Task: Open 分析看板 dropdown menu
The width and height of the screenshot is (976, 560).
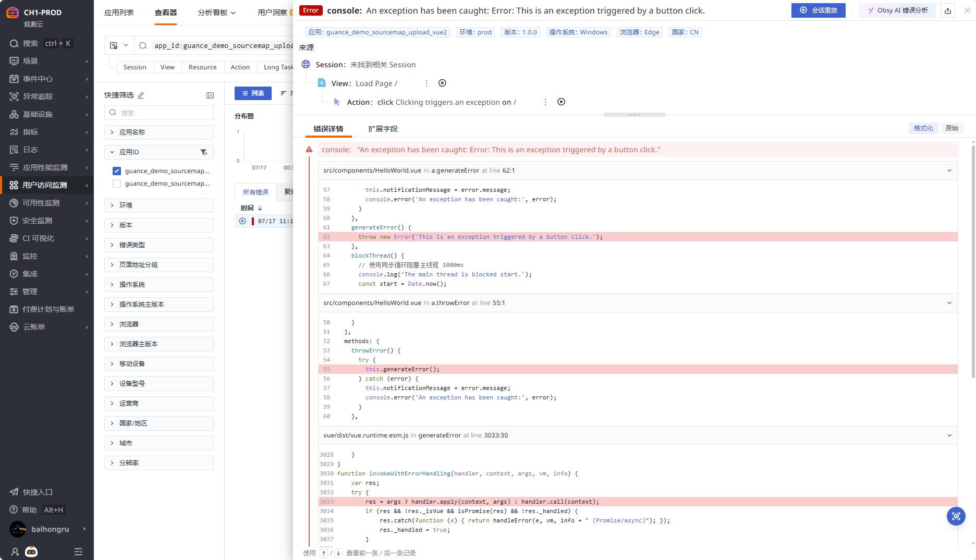Action: click(x=216, y=13)
